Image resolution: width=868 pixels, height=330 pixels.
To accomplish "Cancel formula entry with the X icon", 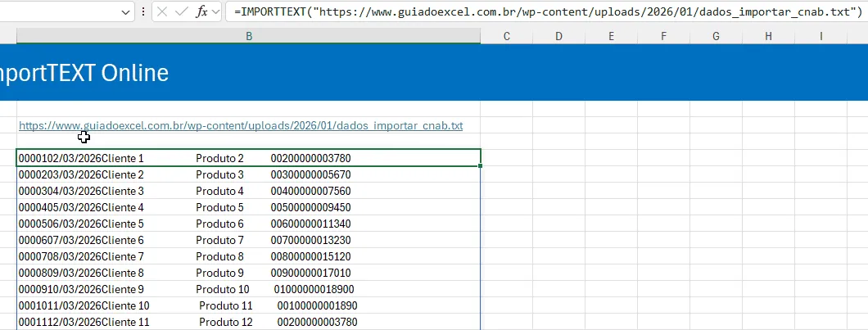I will coord(162,11).
